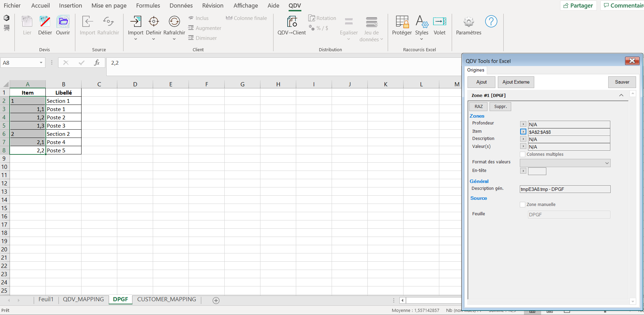Add a new sheet with plus icon

tap(216, 301)
